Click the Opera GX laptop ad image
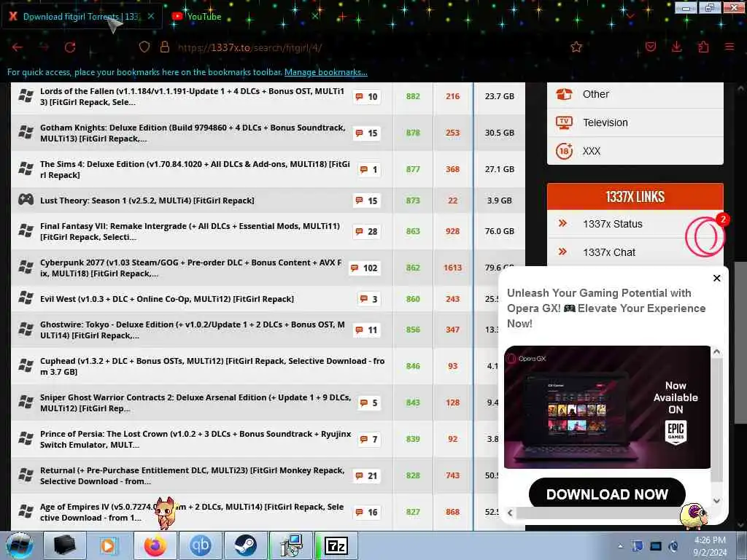This screenshot has width=747, height=560. (x=607, y=407)
